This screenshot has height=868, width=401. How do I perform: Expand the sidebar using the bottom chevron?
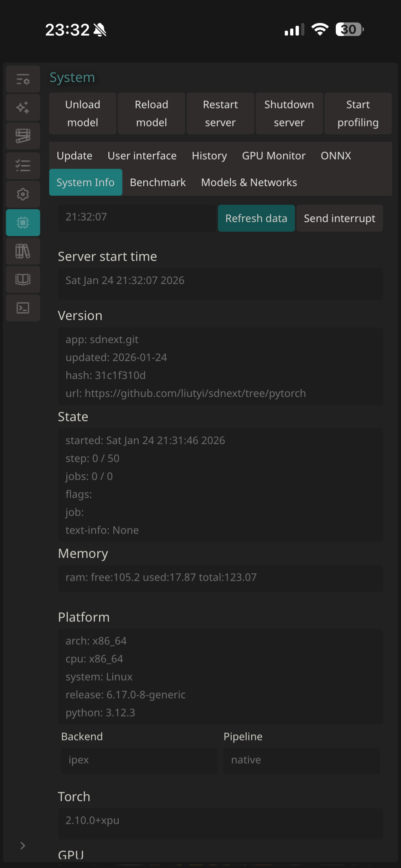click(23, 846)
